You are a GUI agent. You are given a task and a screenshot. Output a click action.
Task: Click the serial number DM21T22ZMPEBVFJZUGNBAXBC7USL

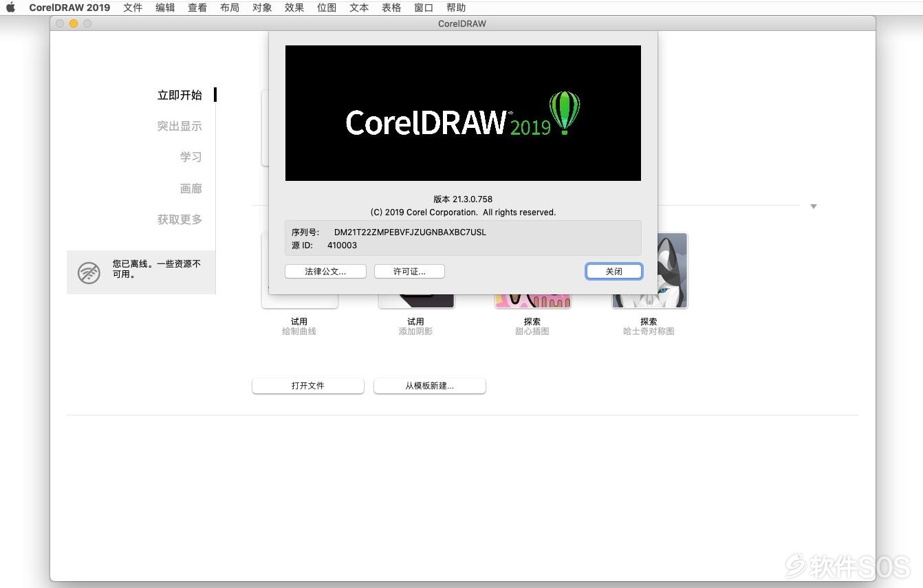tap(410, 232)
